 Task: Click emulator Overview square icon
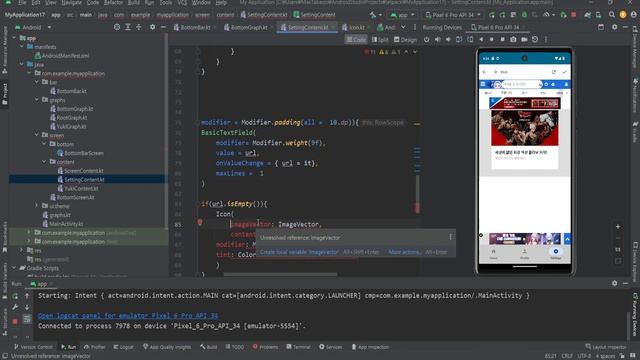coord(502,40)
